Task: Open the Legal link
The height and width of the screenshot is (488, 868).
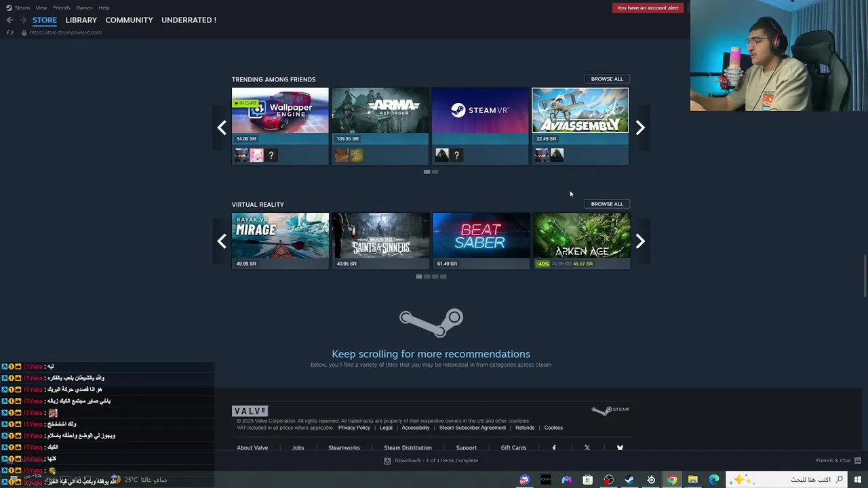Action: 386,428
